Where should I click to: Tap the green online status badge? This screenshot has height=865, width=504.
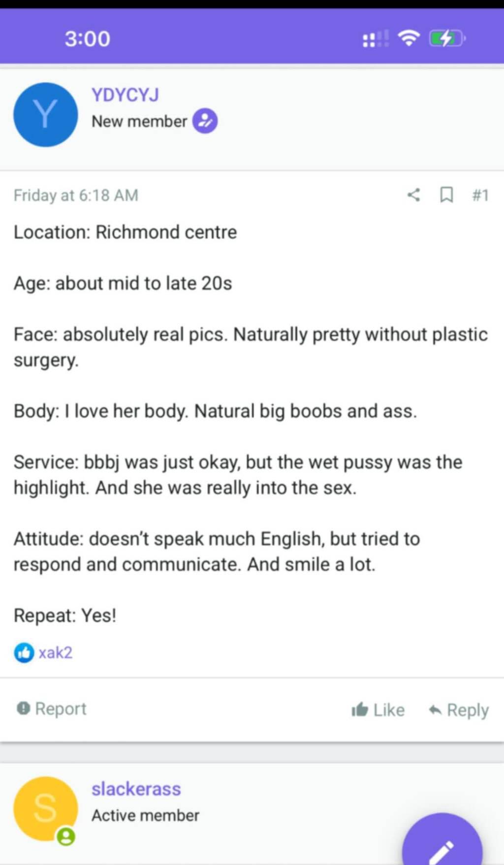pyautogui.click(x=66, y=836)
